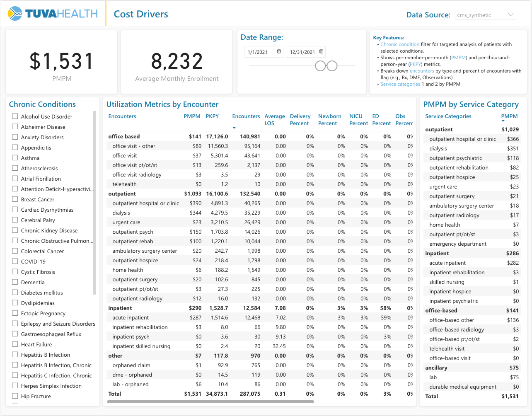Select the Diabetes mellitus condition checkbox
The width and height of the screenshot is (532, 416).
pyautogui.click(x=15, y=293)
